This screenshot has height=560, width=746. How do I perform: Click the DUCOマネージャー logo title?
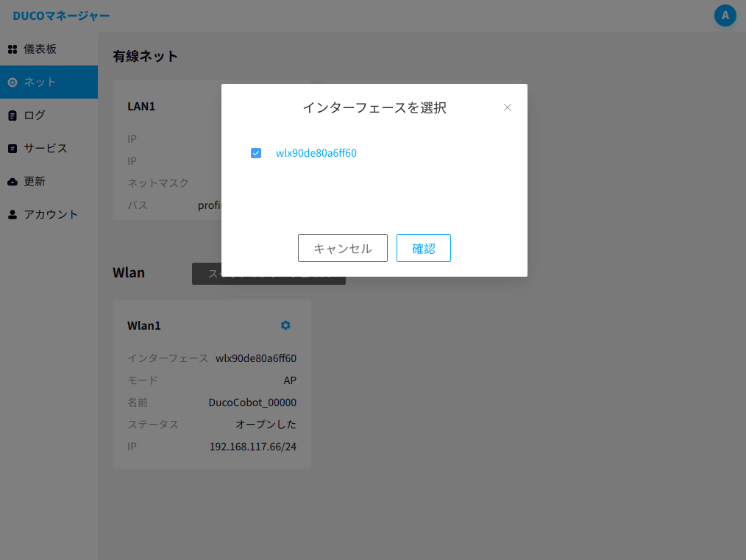pyautogui.click(x=61, y=15)
